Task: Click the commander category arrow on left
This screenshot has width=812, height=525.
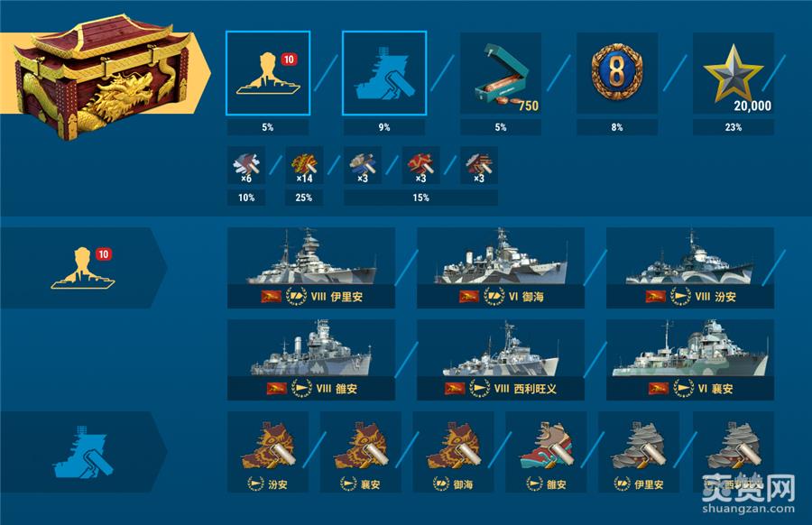Action: coord(83,268)
